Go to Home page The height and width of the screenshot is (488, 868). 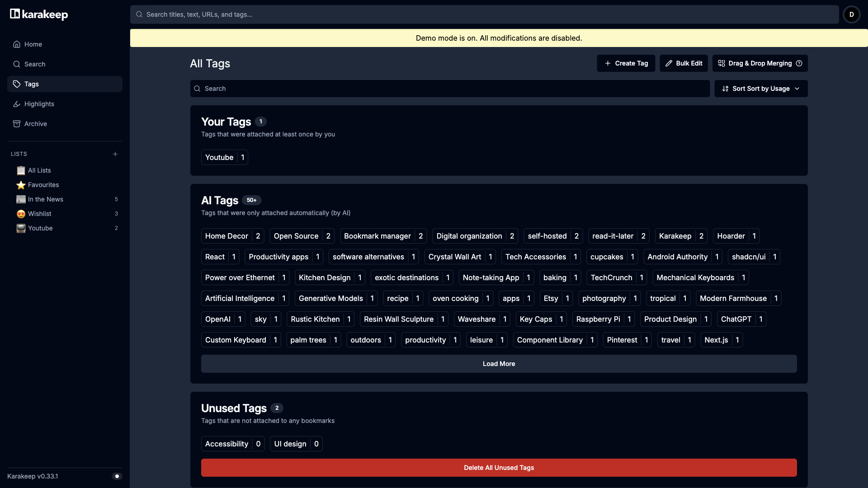(65, 44)
